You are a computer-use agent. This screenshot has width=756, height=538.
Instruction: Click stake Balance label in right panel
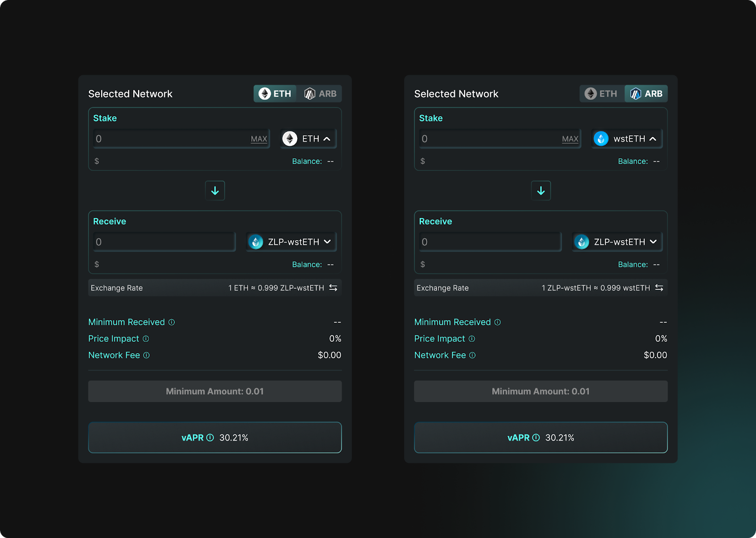coord(633,161)
